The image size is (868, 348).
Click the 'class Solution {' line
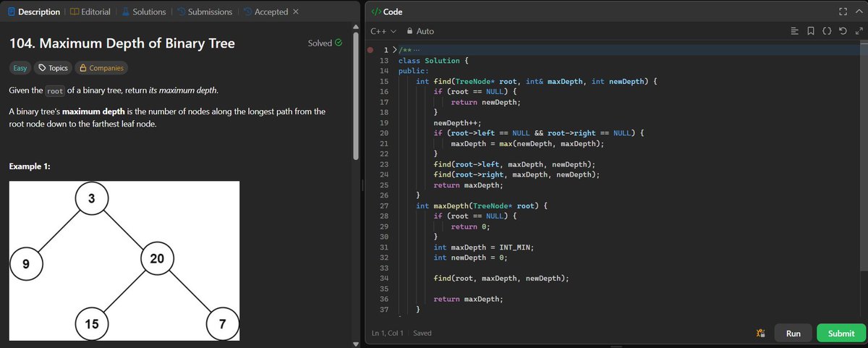pyautogui.click(x=434, y=61)
